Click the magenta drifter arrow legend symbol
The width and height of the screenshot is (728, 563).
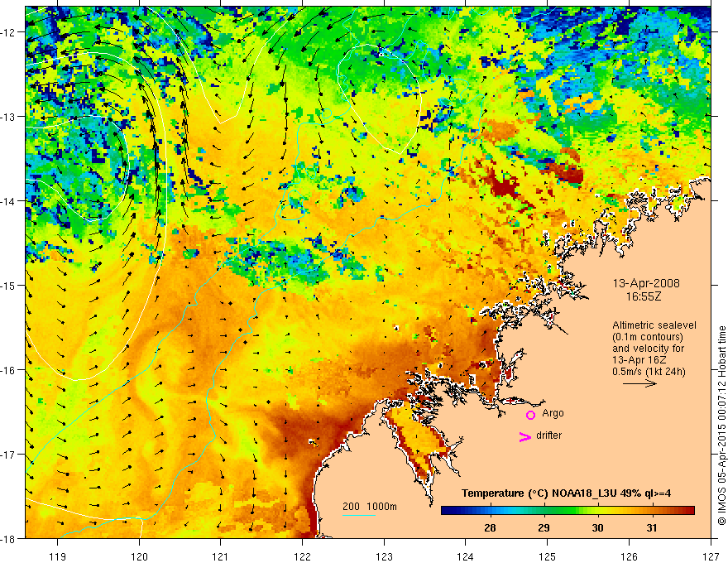pyautogui.click(x=525, y=437)
